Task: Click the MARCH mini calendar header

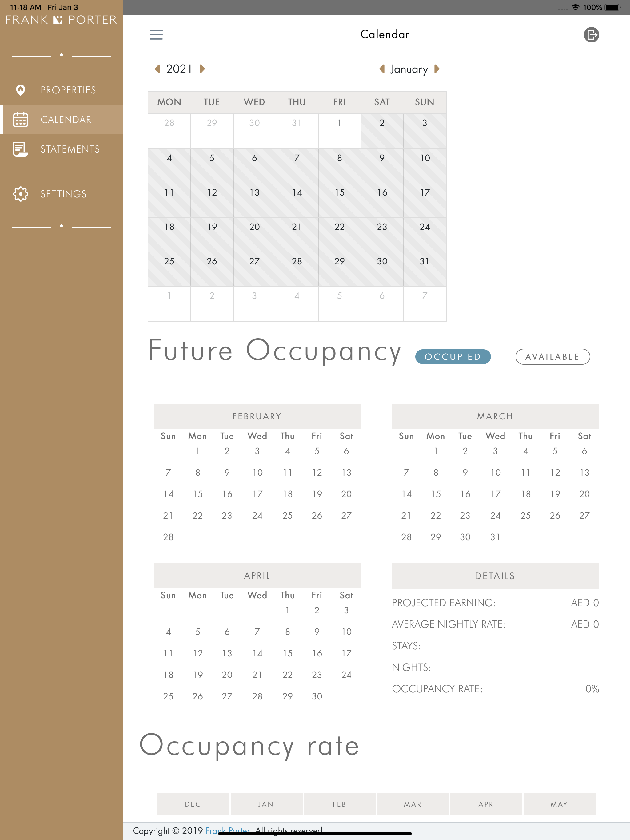Action: click(495, 416)
